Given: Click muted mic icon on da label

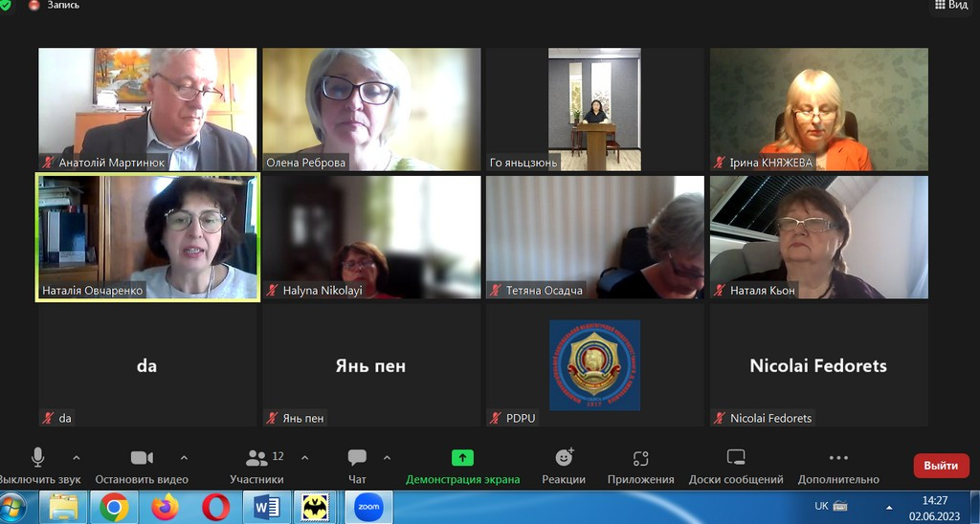Looking at the screenshot, I should pyautogui.click(x=48, y=419).
